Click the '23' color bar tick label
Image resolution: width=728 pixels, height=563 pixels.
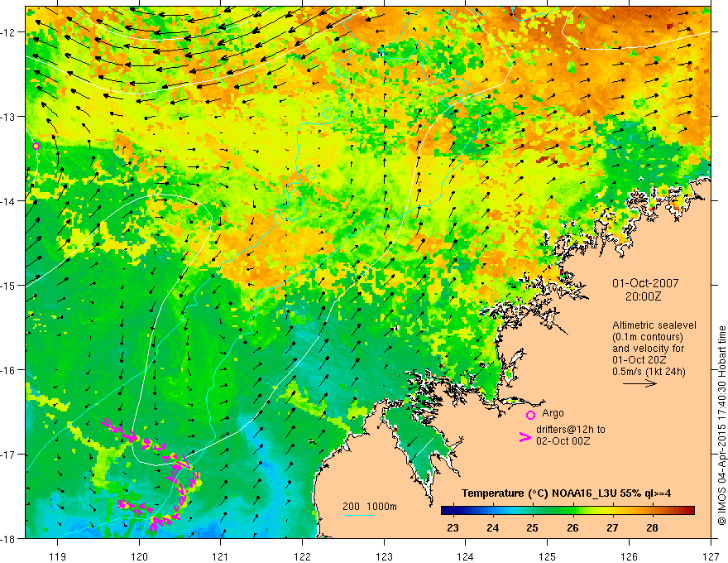[453, 527]
